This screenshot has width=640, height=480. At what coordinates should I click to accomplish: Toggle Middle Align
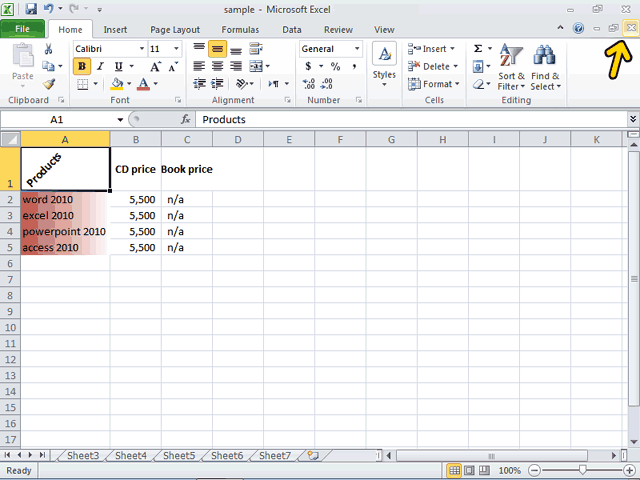pyautogui.click(x=217, y=49)
